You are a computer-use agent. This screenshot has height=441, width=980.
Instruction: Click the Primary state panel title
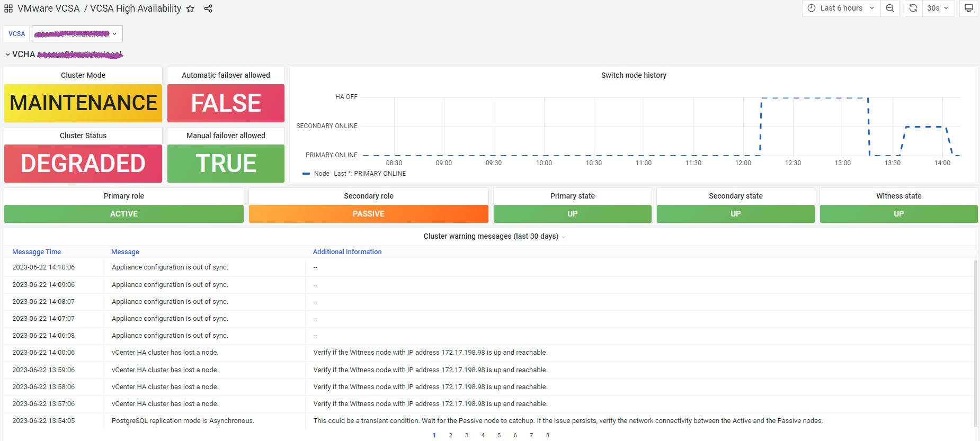(x=573, y=196)
